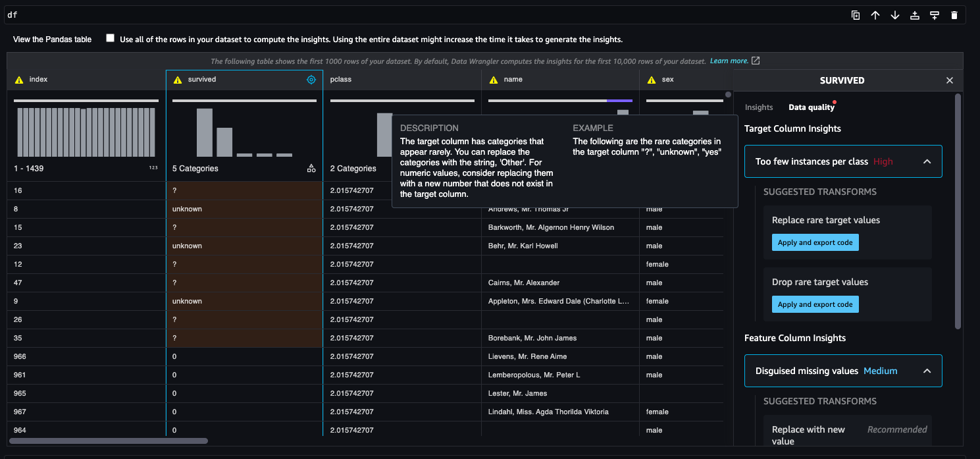Select the move cell up arrow icon

click(x=875, y=14)
